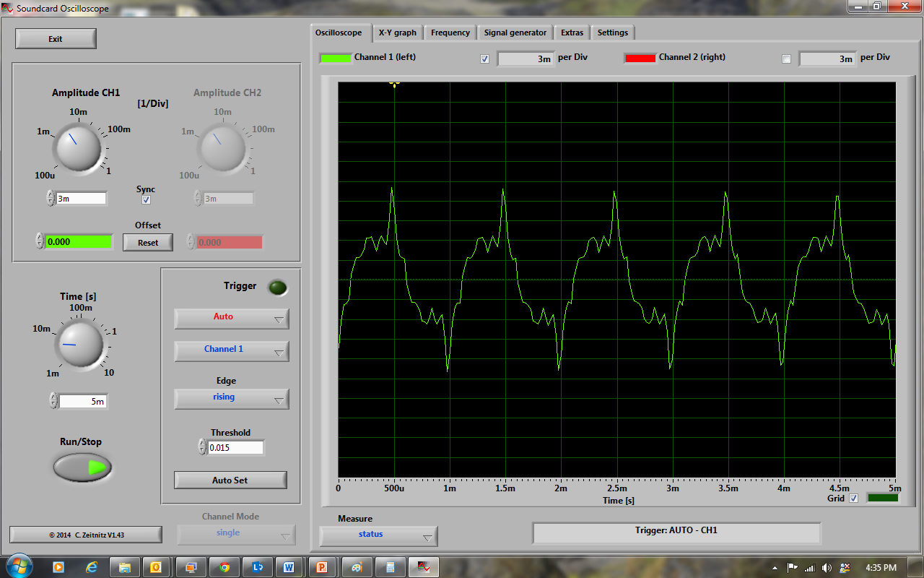Screen dimensions: 924x578
Task: Click the Threshold 0.015 input field
Action: 236,447
